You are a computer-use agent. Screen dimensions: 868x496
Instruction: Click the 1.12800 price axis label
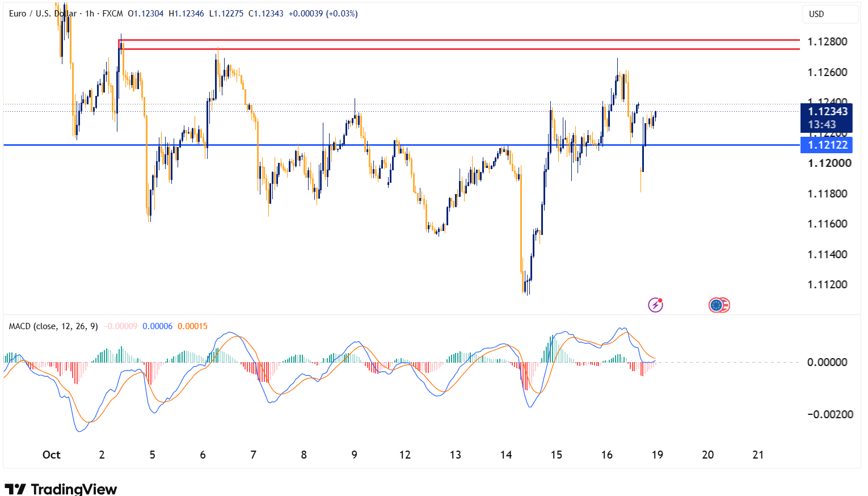point(827,42)
